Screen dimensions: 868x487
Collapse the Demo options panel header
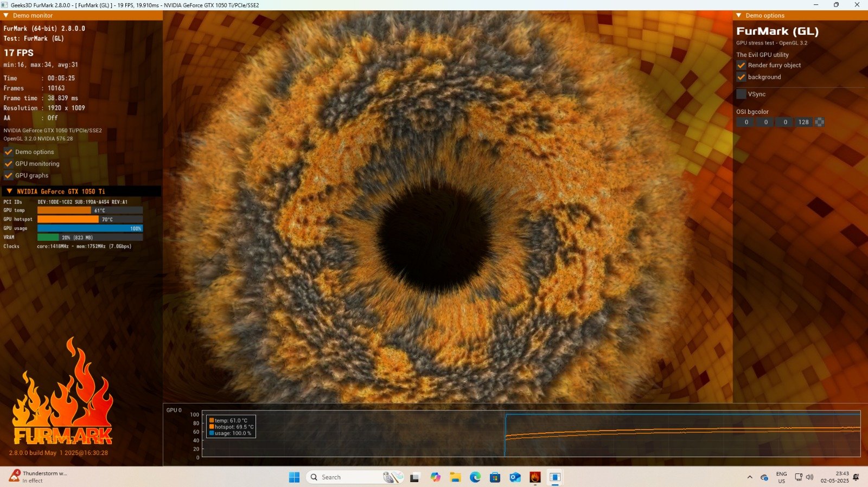739,16
